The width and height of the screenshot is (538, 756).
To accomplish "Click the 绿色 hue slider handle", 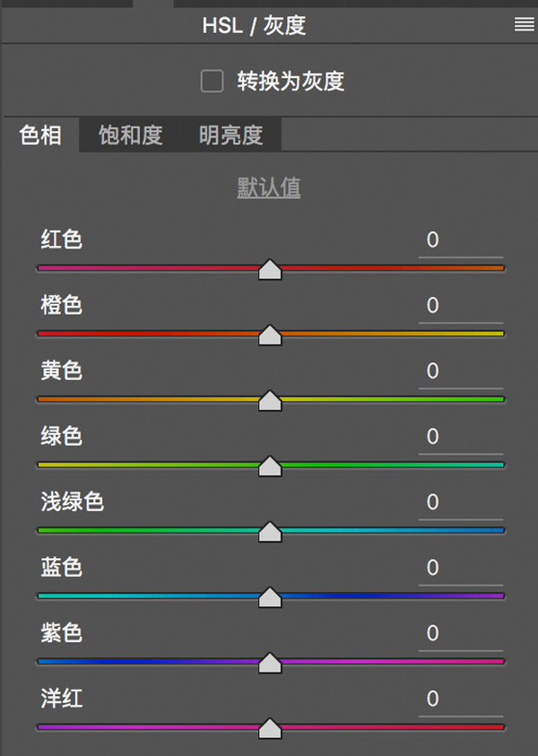I will pos(270,465).
